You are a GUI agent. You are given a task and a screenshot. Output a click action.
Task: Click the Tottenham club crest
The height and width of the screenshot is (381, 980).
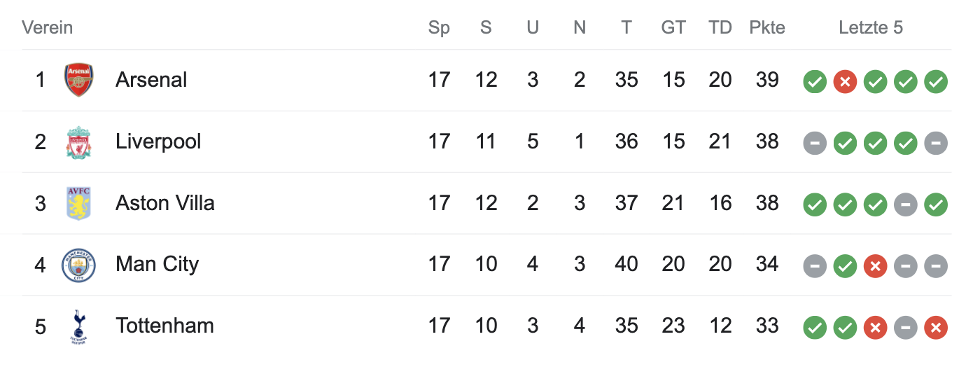(78, 326)
